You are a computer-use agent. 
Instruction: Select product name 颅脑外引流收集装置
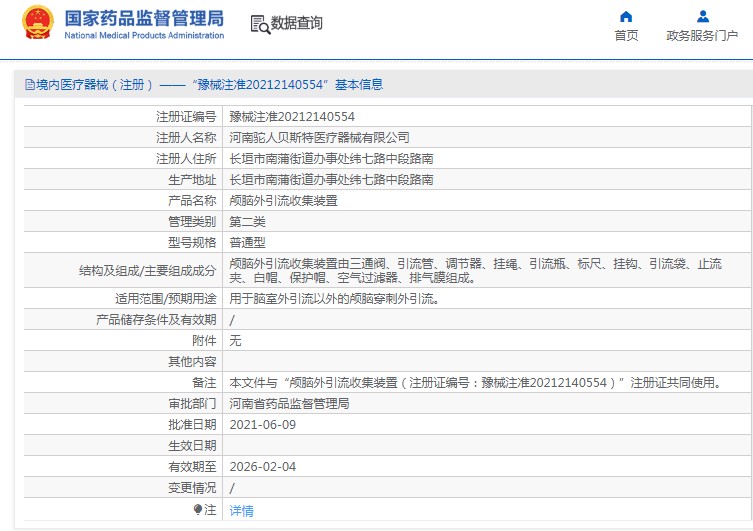click(283, 201)
